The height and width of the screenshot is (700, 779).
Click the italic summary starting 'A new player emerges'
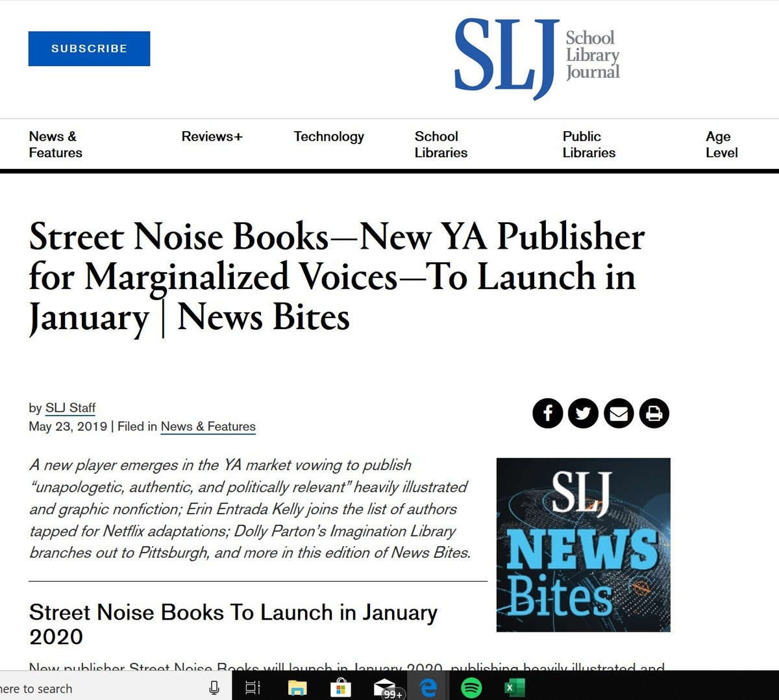click(250, 508)
